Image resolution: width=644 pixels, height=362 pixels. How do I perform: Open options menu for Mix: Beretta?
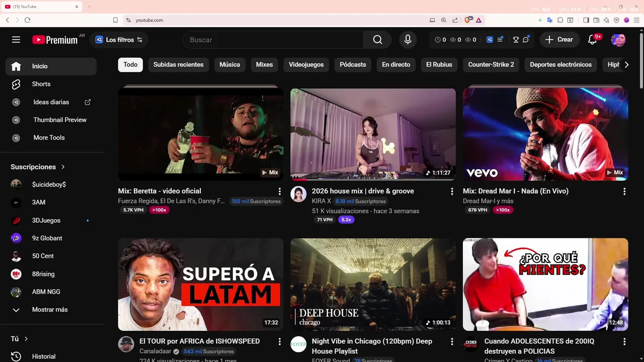point(280,192)
